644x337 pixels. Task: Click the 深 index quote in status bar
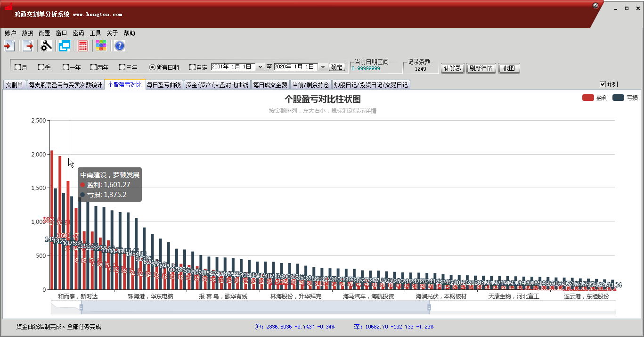pos(394,327)
